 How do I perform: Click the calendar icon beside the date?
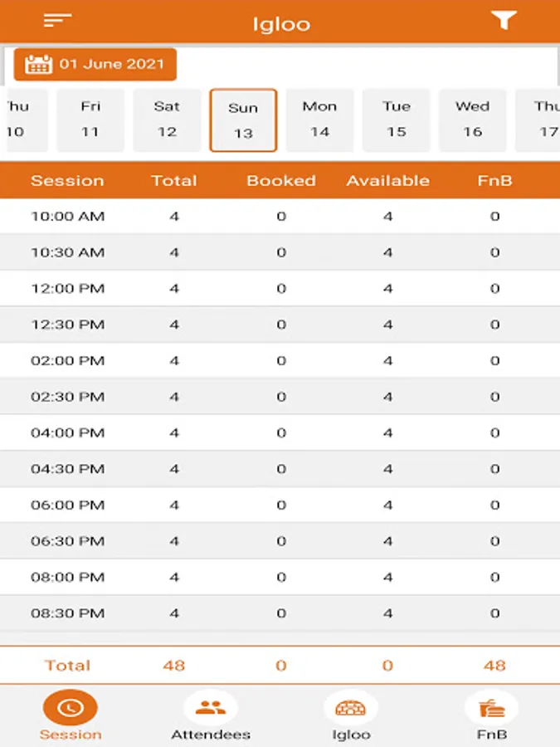tap(39, 65)
